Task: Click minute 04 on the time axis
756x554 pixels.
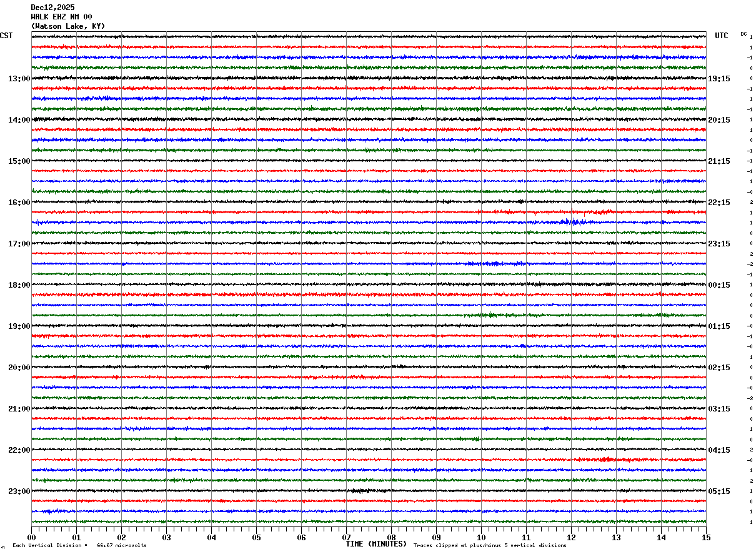Action: pos(211,537)
